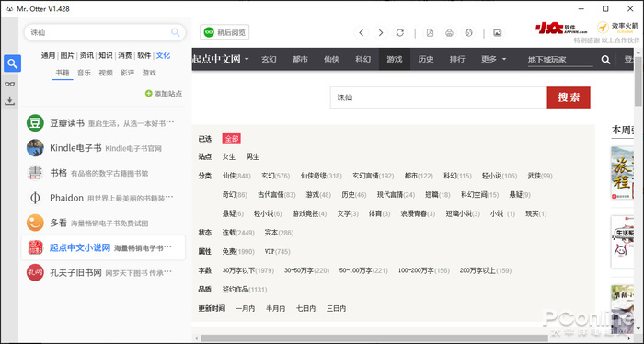Switch to 音乐 sub-tab
644x344 pixels.
click(85, 73)
